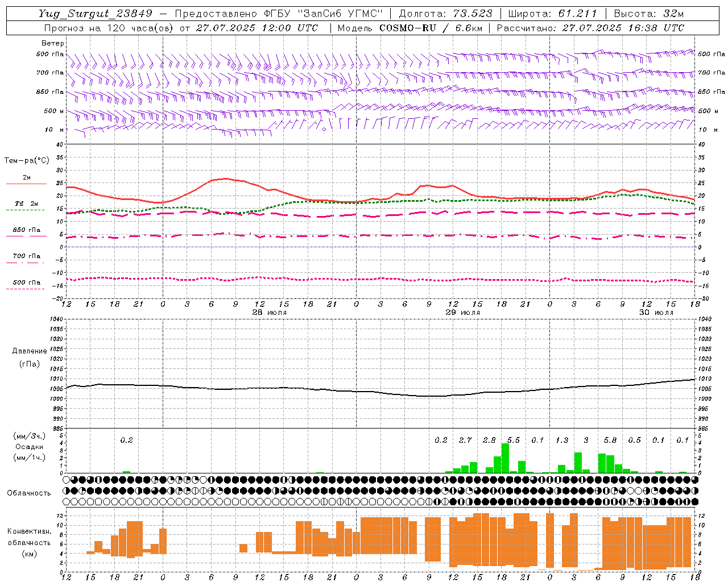Click the 'Td 2м' dew point legend entry
The width and height of the screenshot is (728, 582).
(26, 203)
